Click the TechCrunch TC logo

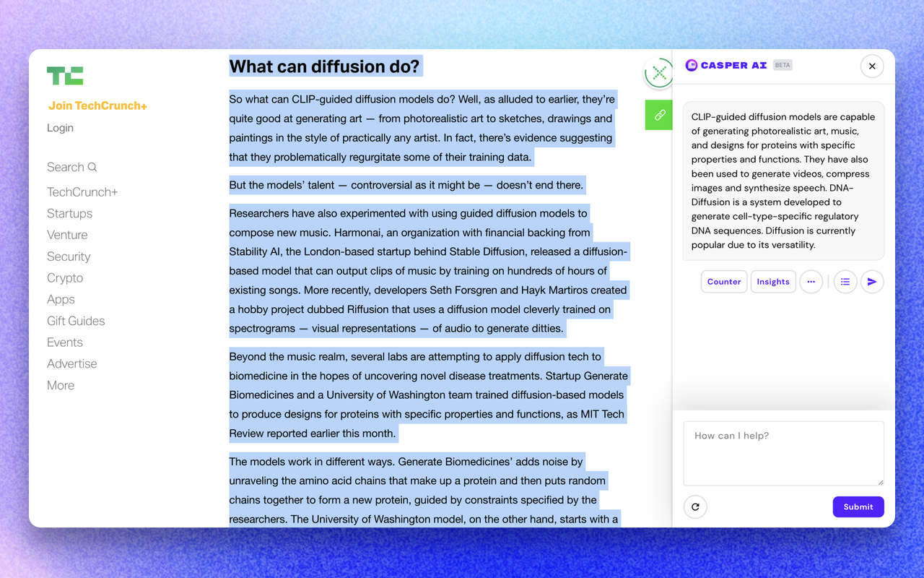[65, 75]
